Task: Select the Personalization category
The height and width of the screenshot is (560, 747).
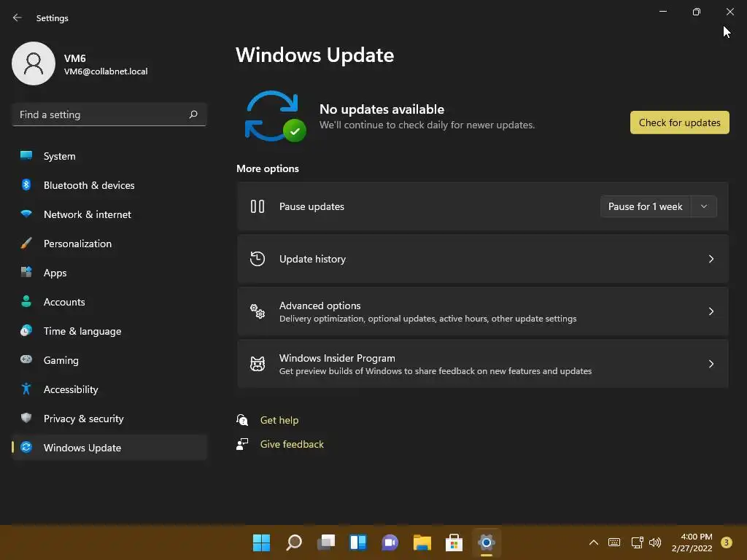Action: (x=109, y=244)
